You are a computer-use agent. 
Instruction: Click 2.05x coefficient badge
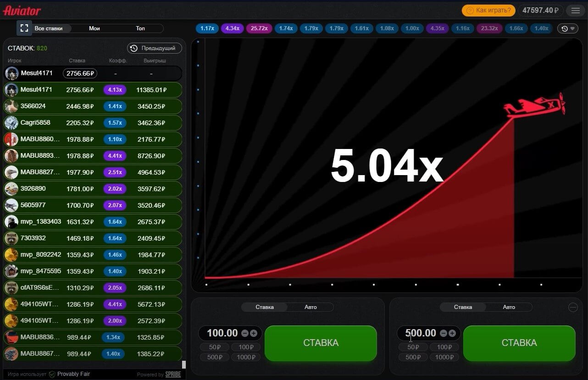point(115,288)
